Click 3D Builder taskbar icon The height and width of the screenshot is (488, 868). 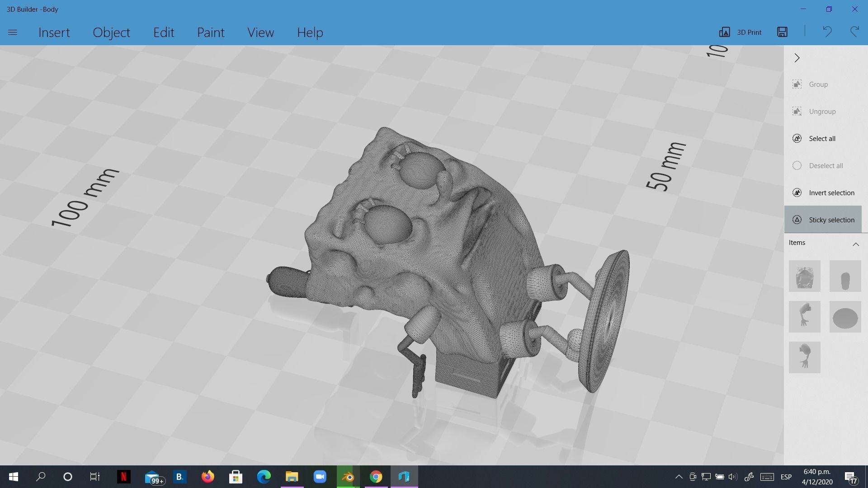[x=404, y=477]
